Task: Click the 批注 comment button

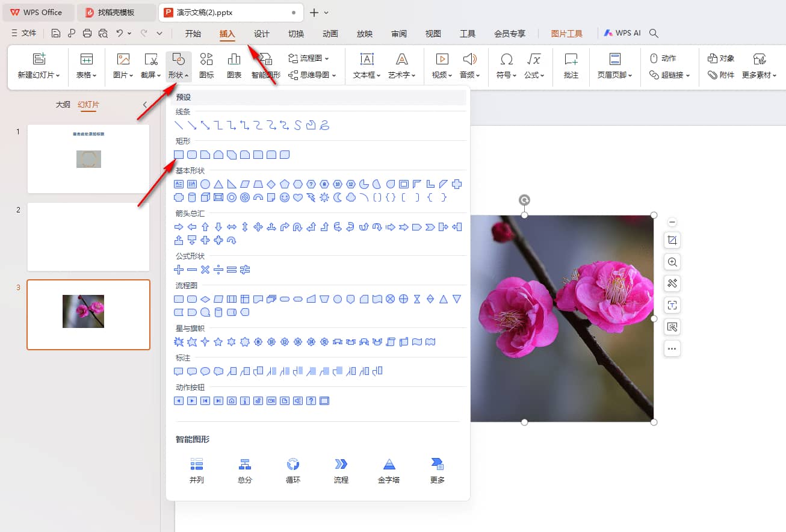Action: (571, 66)
